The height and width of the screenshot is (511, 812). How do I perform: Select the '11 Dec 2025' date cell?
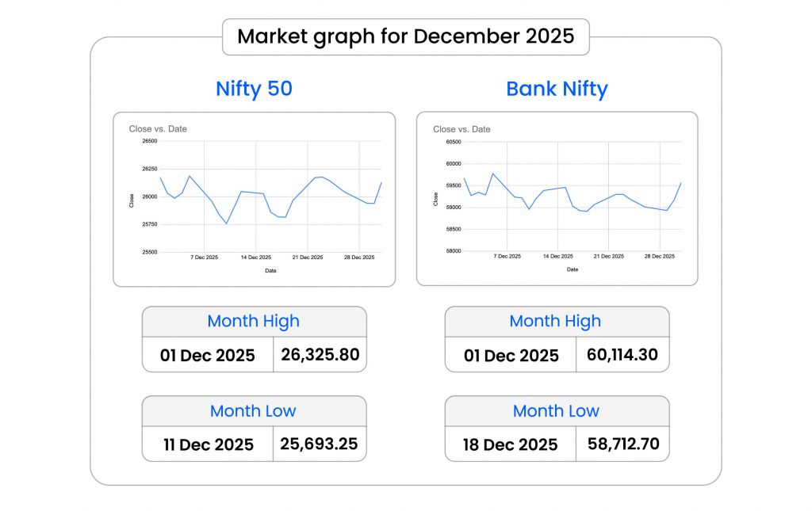pos(209,444)
